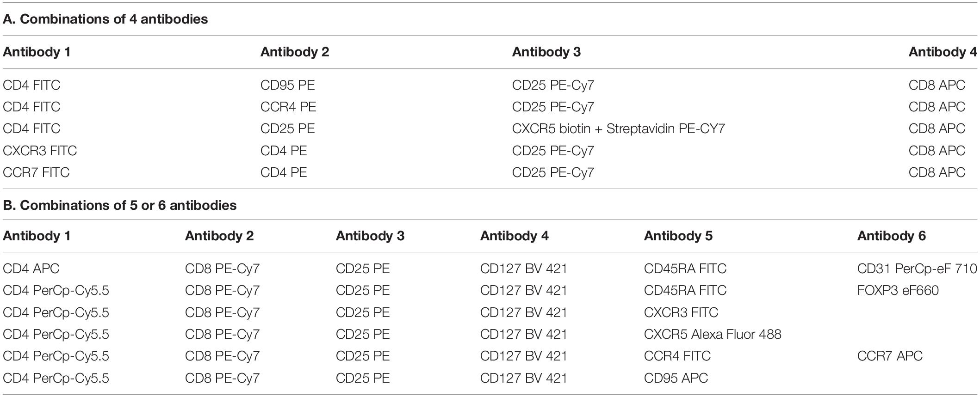Viewport: 980px width, 397px height.
Task: Select the 'CD4 APC' cell
Action: pyautogui.click(x=31, y=269)
